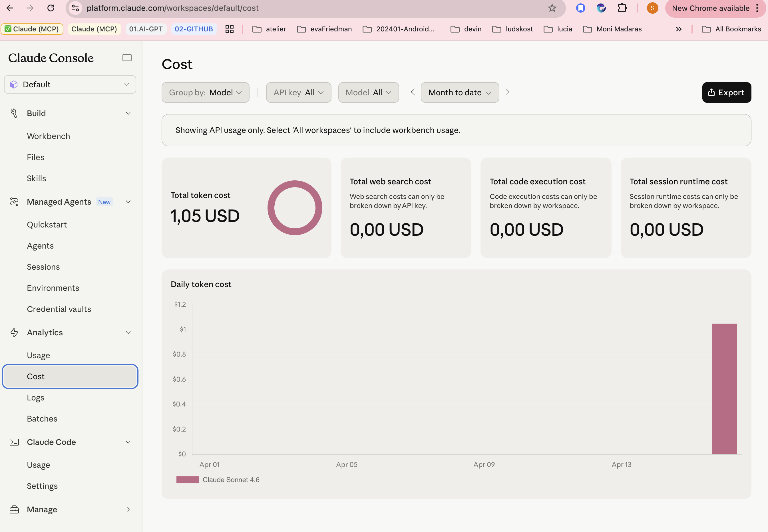
Task: Click the Claude Console logo title
Action: click(x=51, y=58)
